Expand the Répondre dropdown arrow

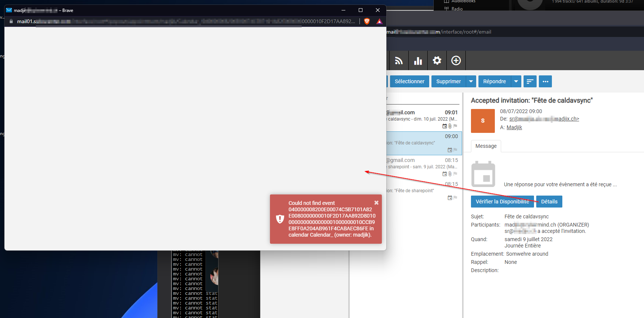(x=516, y=81)
